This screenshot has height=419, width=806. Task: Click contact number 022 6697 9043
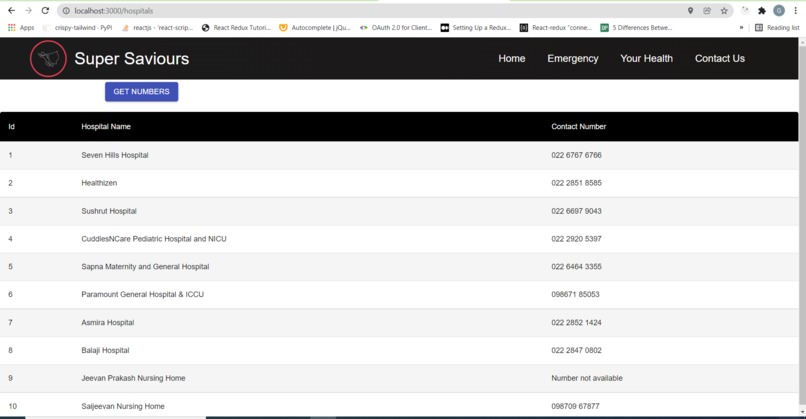pos(576,211)
